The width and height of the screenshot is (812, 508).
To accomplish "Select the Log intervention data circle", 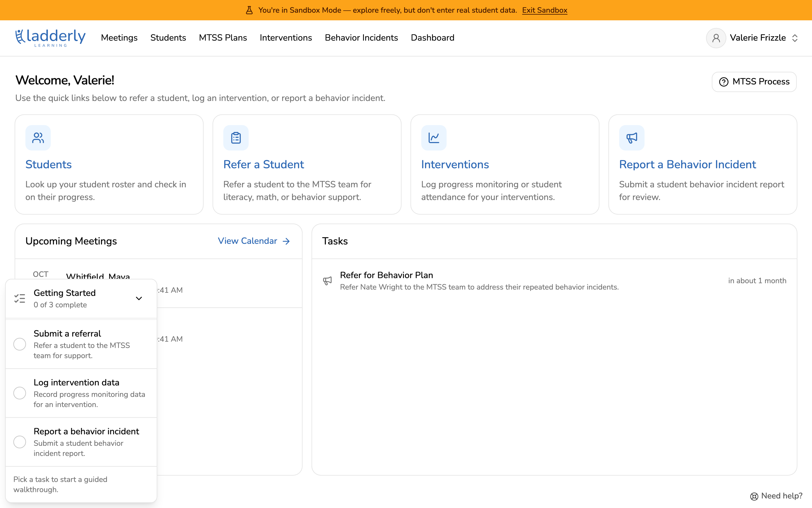I will [x=20, y=393].
